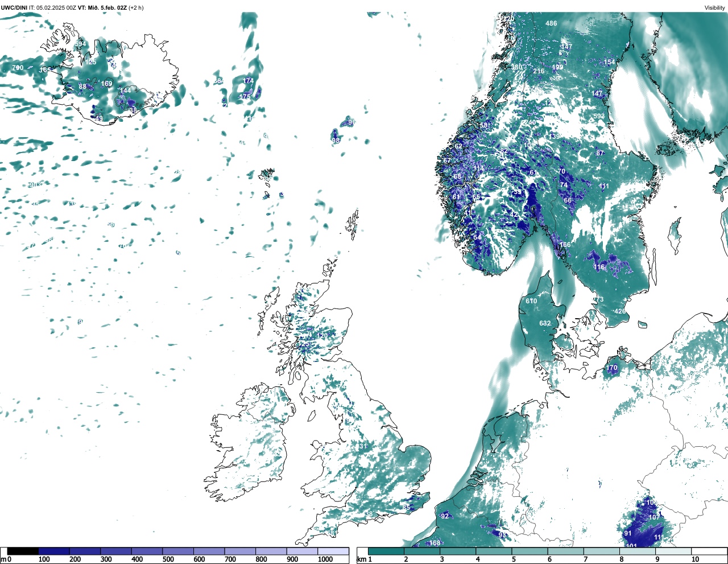Click the '10' tick on kilometre legend
Screen dimensions: 728x564
pos(695,560)
